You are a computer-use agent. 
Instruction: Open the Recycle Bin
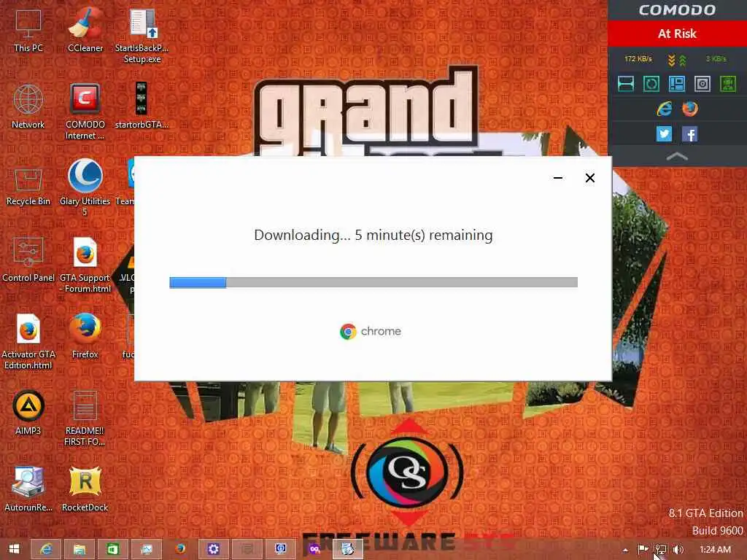click(x=28, y=187)
